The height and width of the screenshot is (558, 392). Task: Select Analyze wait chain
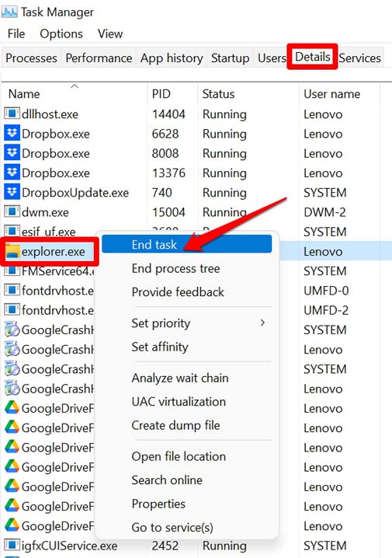click(180, 378)
